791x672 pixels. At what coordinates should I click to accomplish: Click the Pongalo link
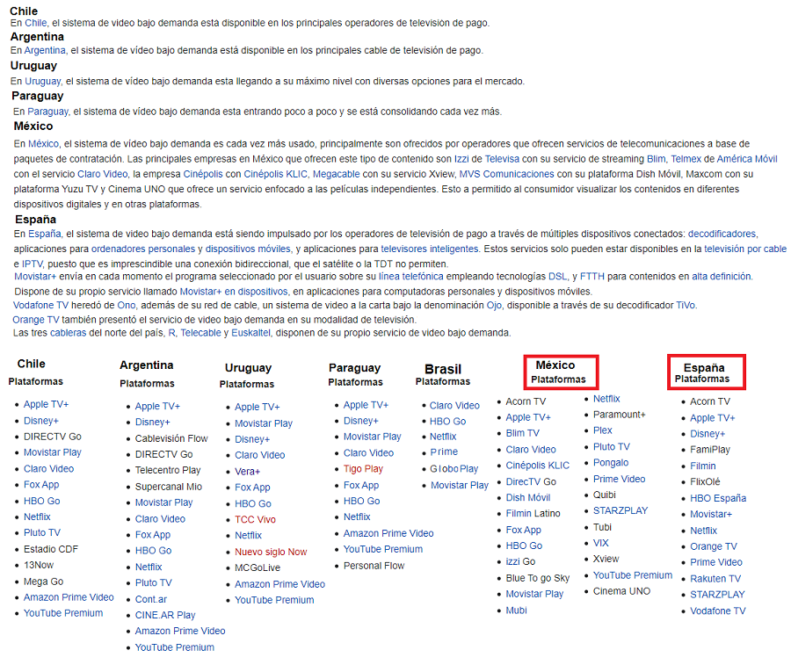(x=611, y=463)
